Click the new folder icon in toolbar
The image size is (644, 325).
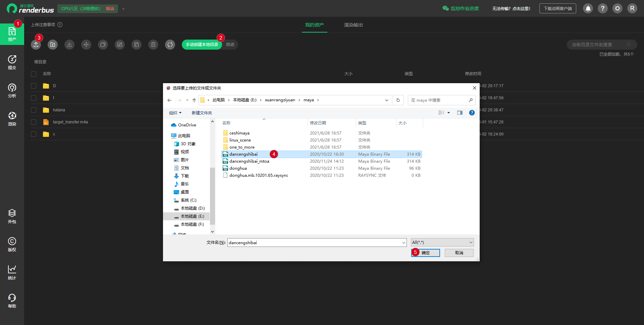[x=53, y=45]
